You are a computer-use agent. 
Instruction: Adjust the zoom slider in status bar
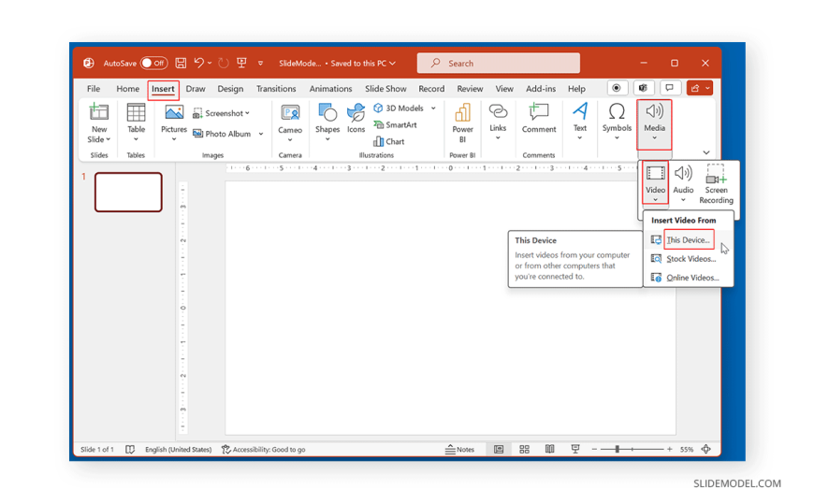(x=618, y=450)
